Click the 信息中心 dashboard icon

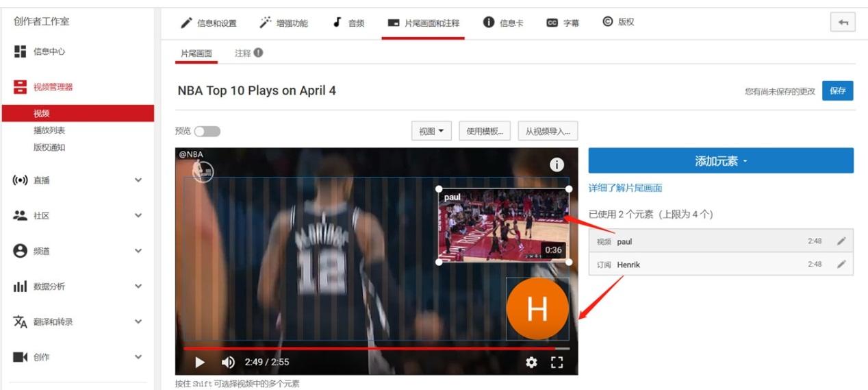coord(20,51)
